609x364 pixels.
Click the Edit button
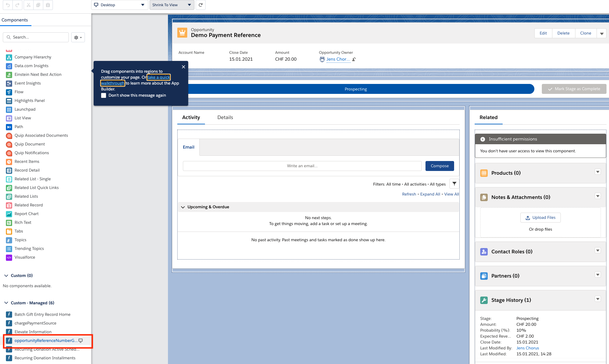(543, 33)
